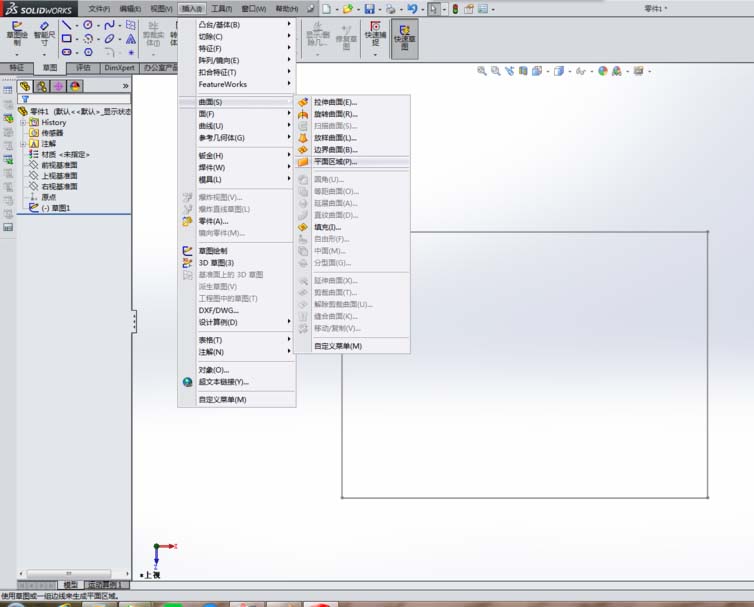Switch to the DimXpert tab
Screen dimensions: 754x607
[119, 68]
